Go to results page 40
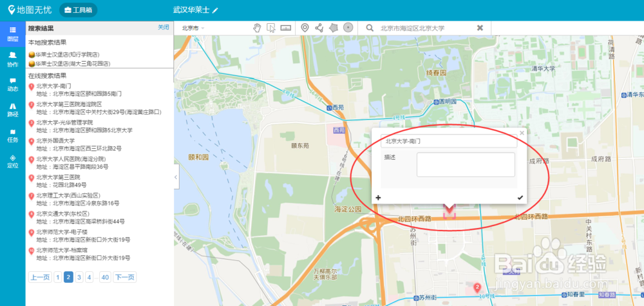This screenshot has height=306, width=644. (105, 277)
